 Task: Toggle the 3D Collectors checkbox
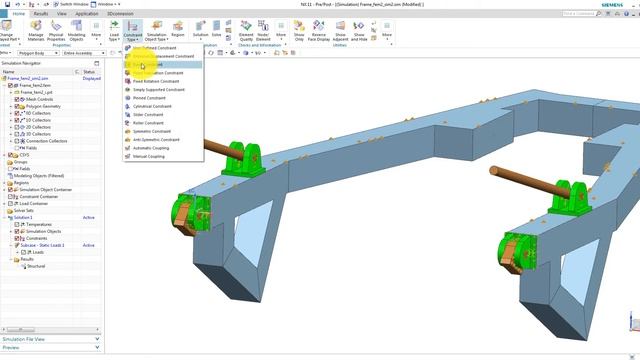pos(17,134)
